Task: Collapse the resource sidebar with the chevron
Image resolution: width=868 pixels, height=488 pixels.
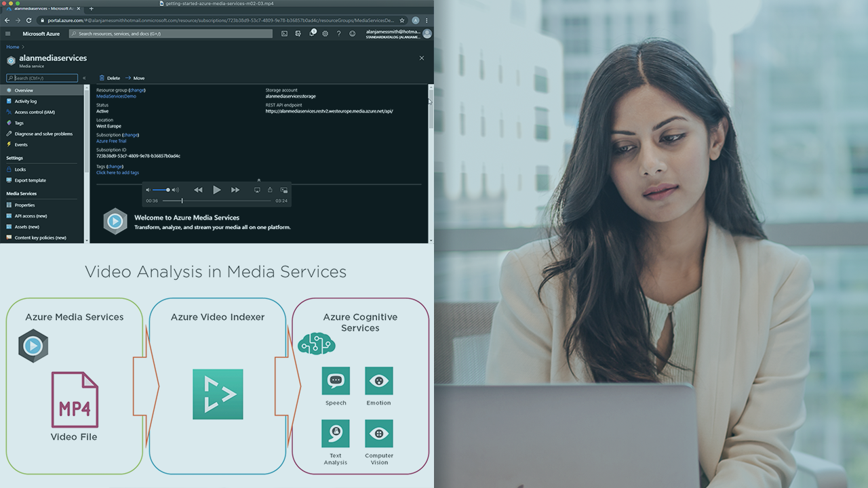Action: pos(85,77)
